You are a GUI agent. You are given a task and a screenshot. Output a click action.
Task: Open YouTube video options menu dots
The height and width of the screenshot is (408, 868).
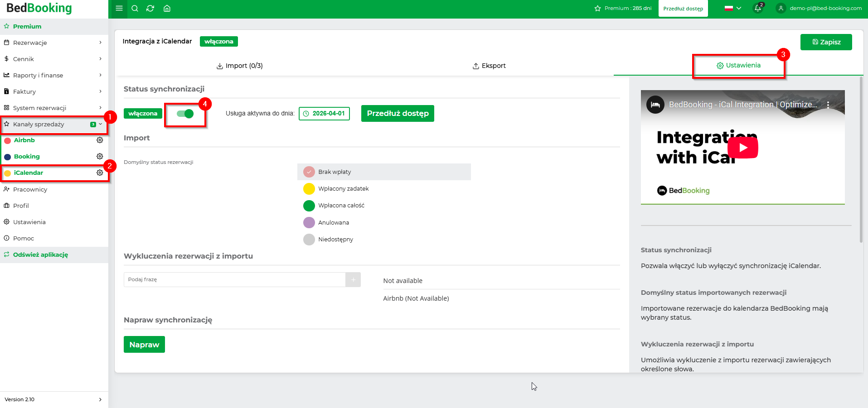click(828, 105)
